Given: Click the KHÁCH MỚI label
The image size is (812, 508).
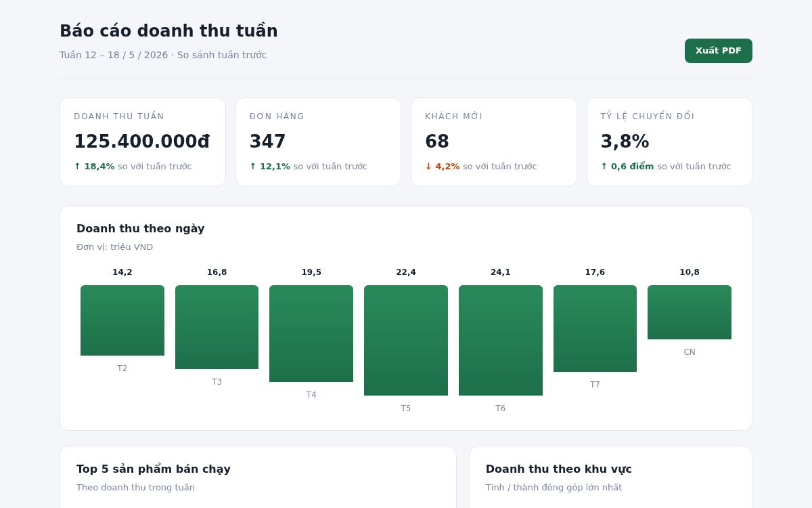Looking at the screenshot, I should coord(454,117).
